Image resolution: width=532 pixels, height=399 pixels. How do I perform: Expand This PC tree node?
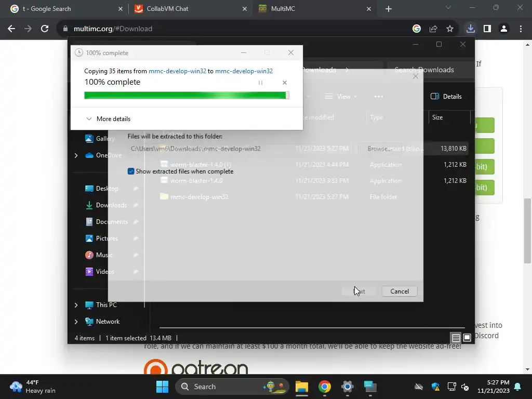[x=76, y=305]
